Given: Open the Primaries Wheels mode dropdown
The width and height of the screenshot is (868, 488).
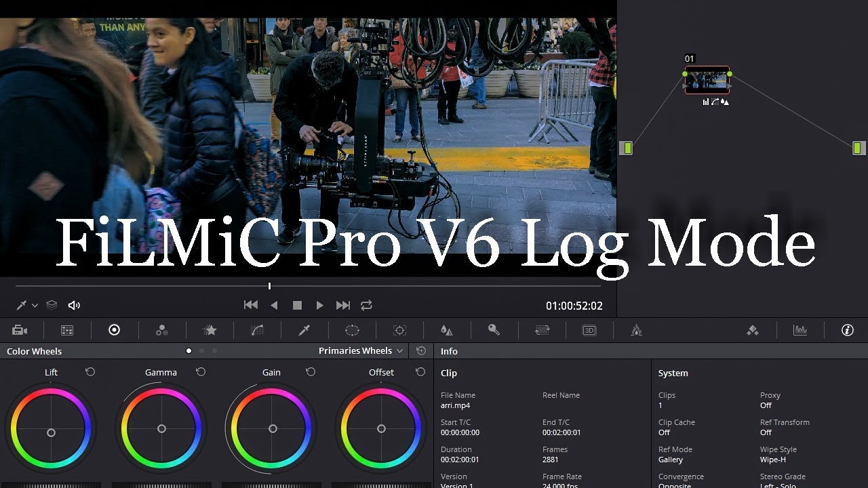Looking at the screenshot, I should pos(361,351).
